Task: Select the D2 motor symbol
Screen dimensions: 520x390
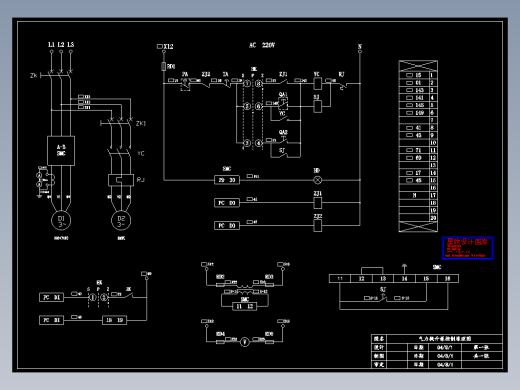Action: pos(121,221)
